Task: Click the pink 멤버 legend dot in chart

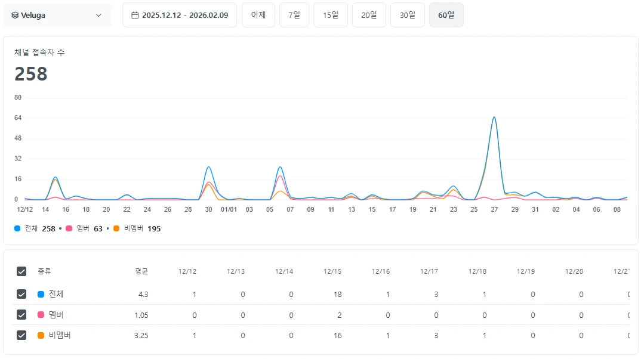Action: pyautogui.click(x=69, y=228)
